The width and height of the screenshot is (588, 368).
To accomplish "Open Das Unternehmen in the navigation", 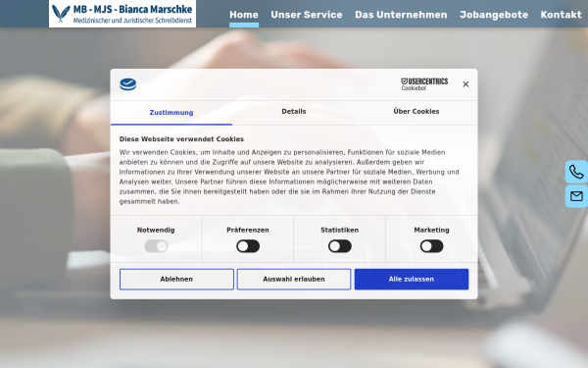I will (401, 15).
